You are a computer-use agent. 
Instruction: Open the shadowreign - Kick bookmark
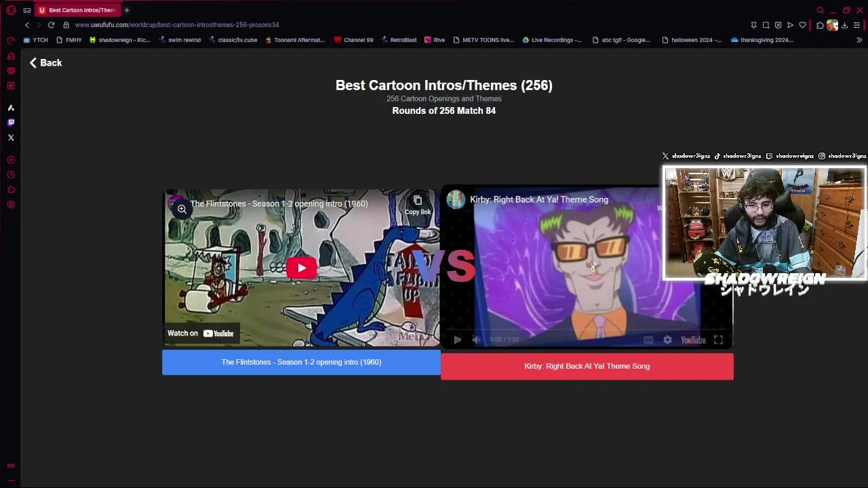[120, 40]
